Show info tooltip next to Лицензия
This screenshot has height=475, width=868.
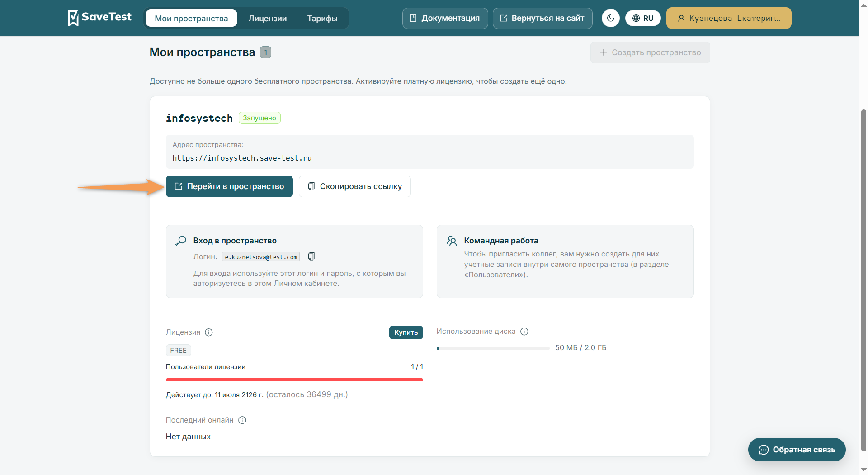pos(209,332)
